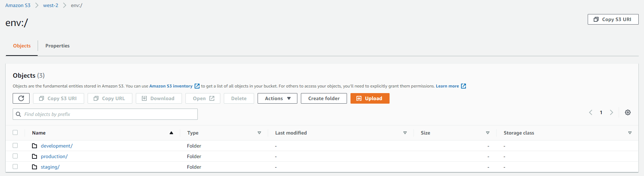Viewport: 644px width, 176px height.
Task: Click ascending sort arrow on Name column
Action: [x=171, y=133]
